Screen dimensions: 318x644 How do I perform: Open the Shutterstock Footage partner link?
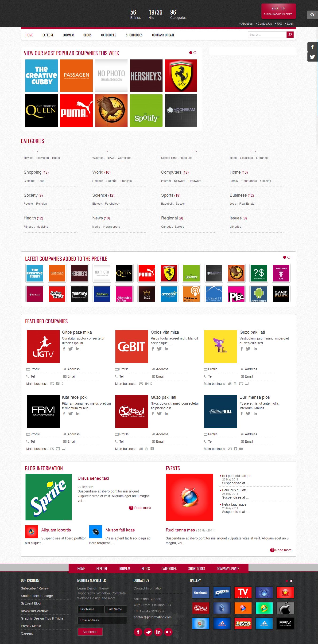point(37,596)
